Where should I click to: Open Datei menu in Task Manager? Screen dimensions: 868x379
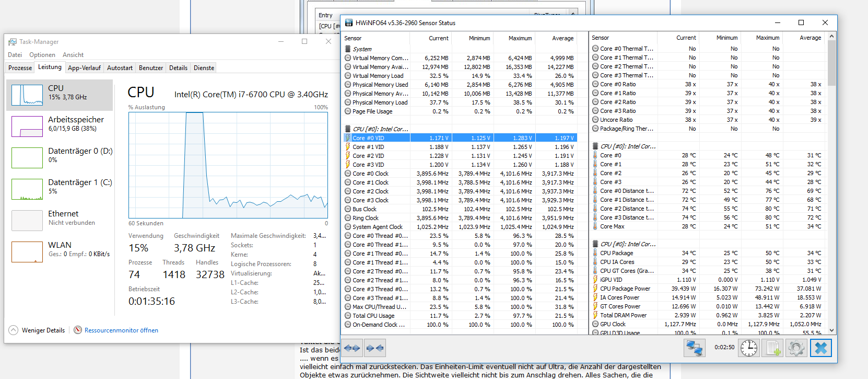pyautogui.click(x=15, y=55)
